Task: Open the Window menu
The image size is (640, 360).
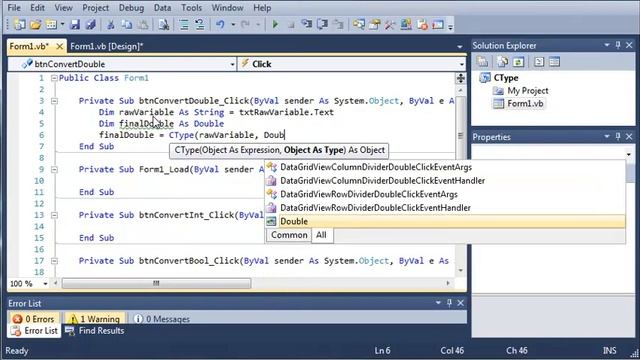Action: pyautogui.click(x=227, y=8)
